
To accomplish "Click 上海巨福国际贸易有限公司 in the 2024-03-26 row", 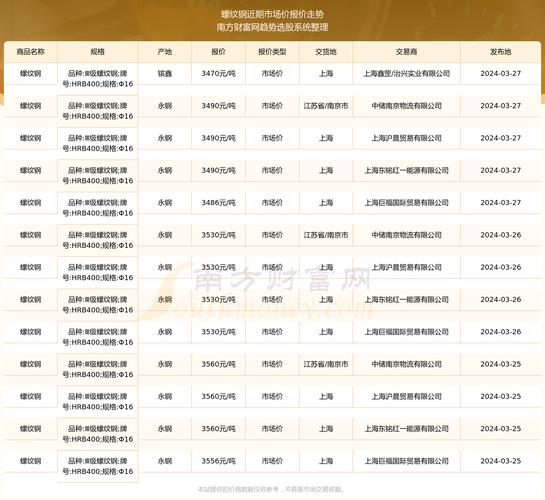I will click(406, 332).
